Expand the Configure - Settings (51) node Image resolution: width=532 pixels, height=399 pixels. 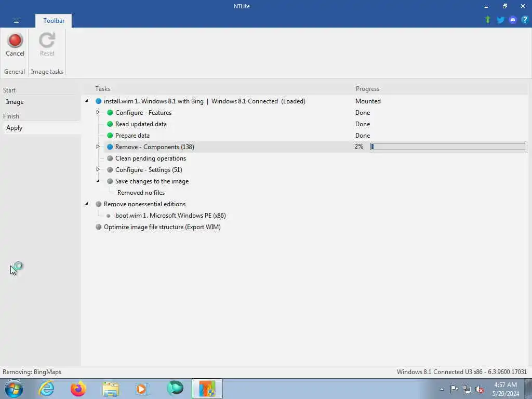[98, 169]
